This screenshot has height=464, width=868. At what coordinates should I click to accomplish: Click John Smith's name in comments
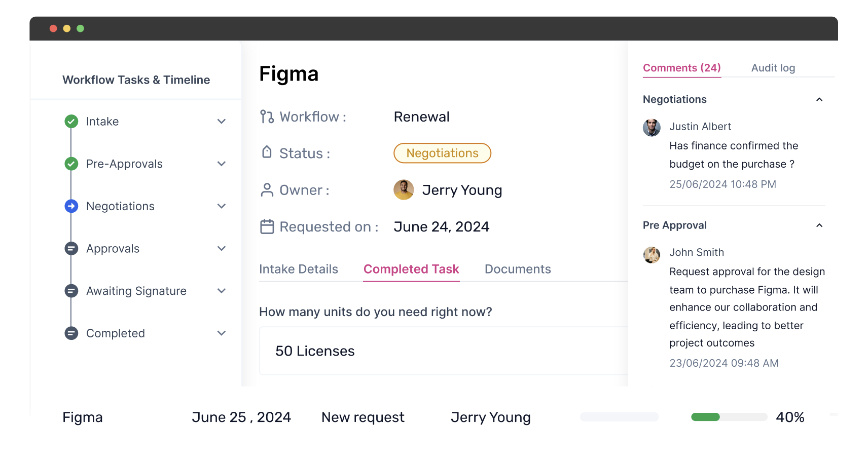click(697, 252)
